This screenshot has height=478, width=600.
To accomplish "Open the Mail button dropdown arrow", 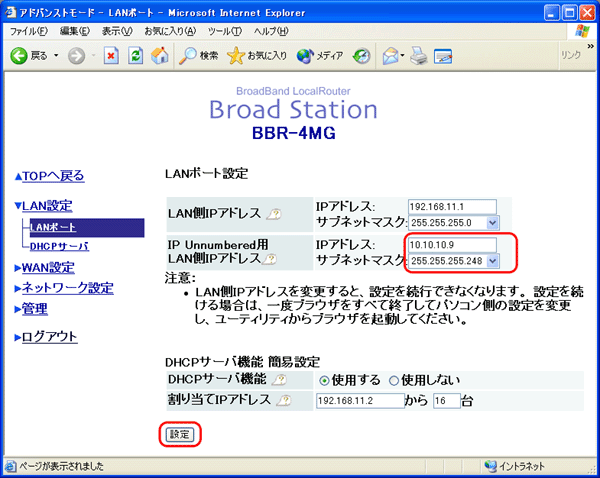I will 402,56.
